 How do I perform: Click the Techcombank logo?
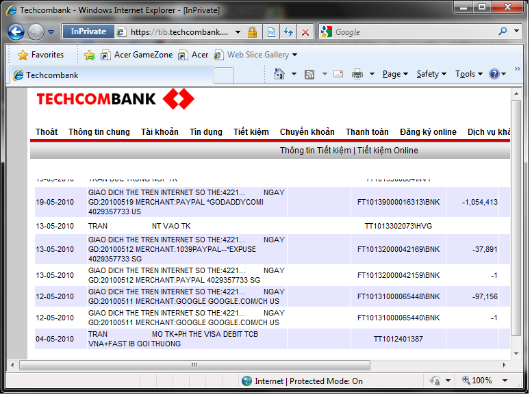point(115,99)
